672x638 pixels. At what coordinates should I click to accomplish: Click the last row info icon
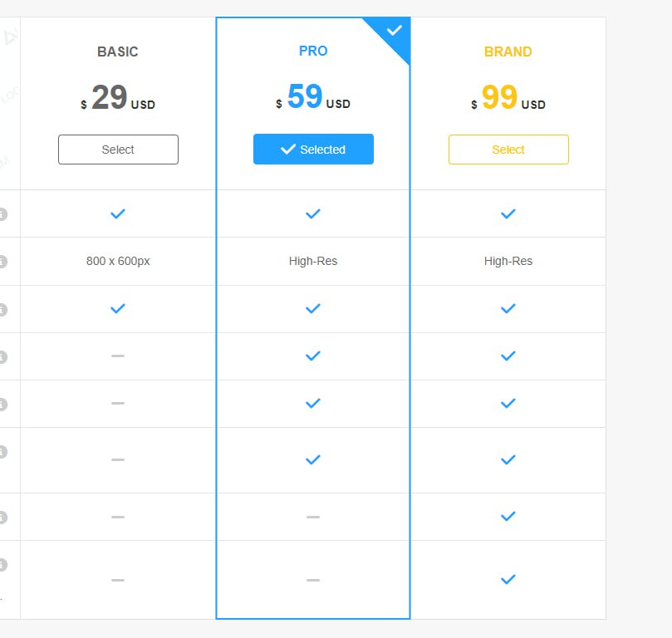coord(2,565)
